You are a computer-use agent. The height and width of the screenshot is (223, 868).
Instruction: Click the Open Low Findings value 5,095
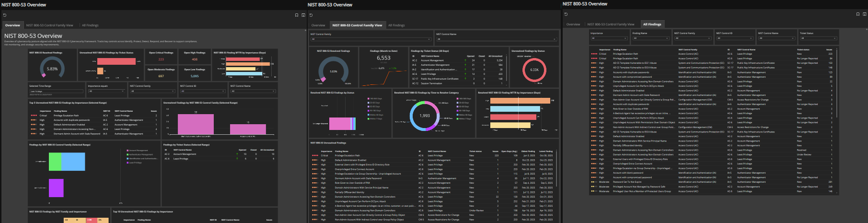195,76
